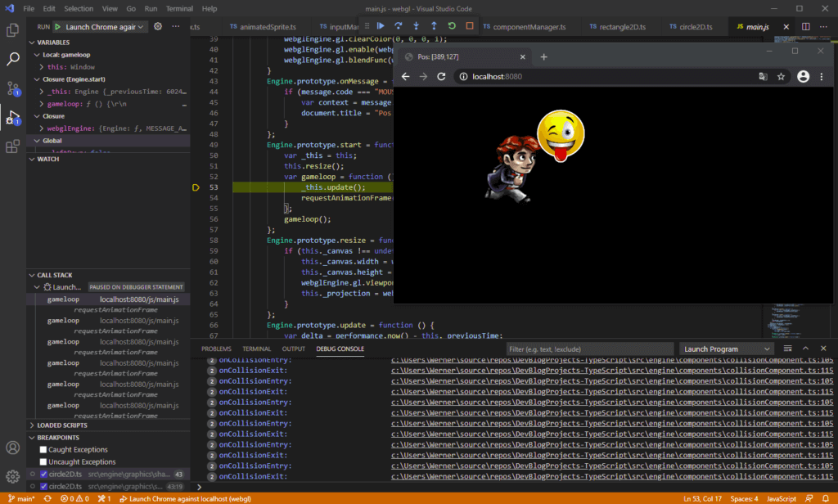Click the Debug Console filter input field

[x=589, y=349]
